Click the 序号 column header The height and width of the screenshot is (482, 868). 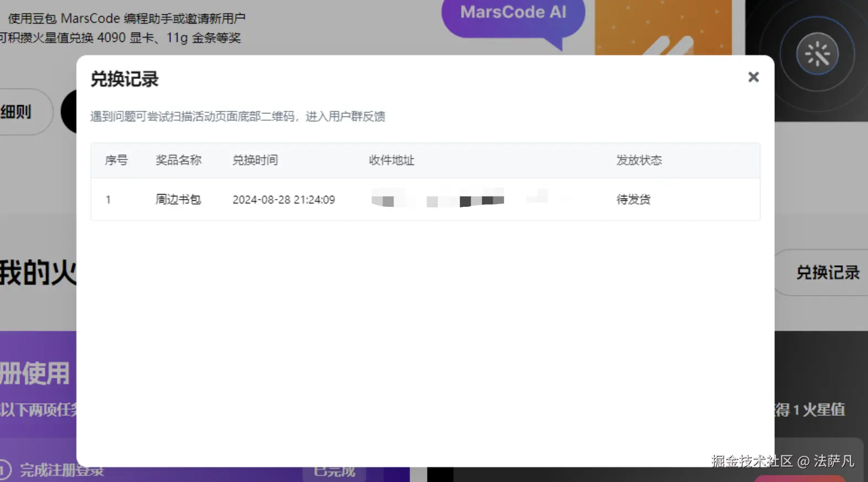point(116,160)
